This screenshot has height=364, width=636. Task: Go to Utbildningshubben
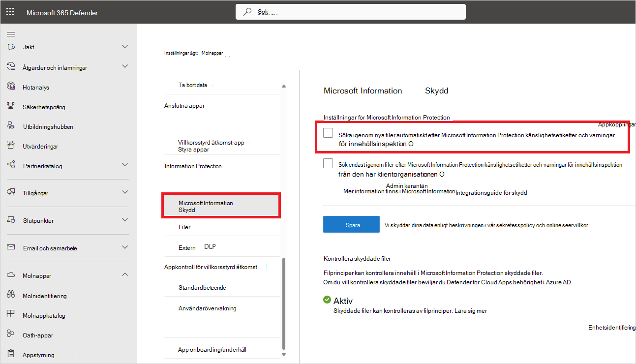pos(48,126)
